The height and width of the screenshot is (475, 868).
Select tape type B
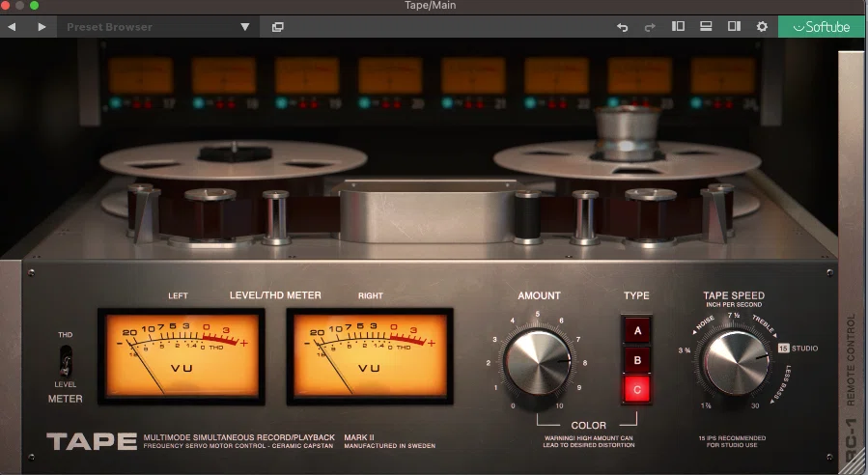click(637, 360)
